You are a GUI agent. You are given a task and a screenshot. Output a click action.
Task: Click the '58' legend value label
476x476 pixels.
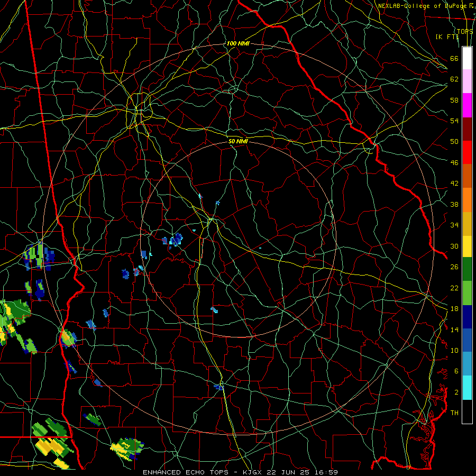click(x=454, y=100)
